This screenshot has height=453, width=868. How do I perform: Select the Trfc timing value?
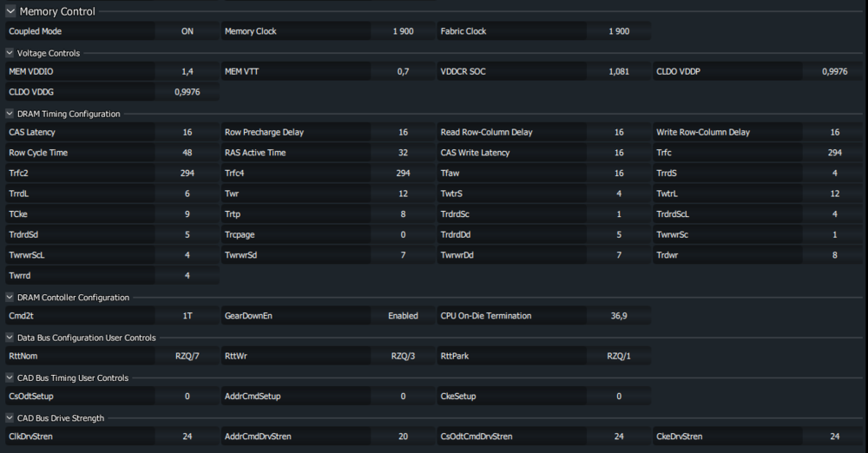point(835,152)
